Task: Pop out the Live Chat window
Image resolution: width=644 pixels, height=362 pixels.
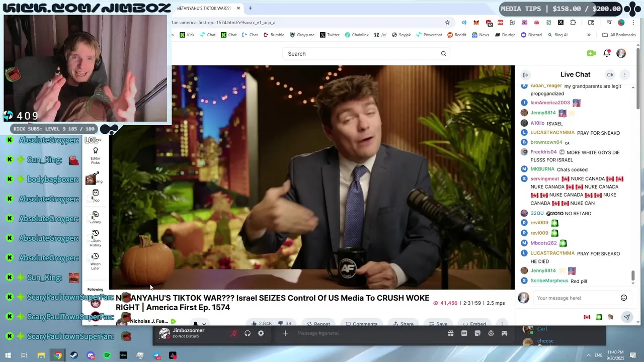Action: point(610,75)
